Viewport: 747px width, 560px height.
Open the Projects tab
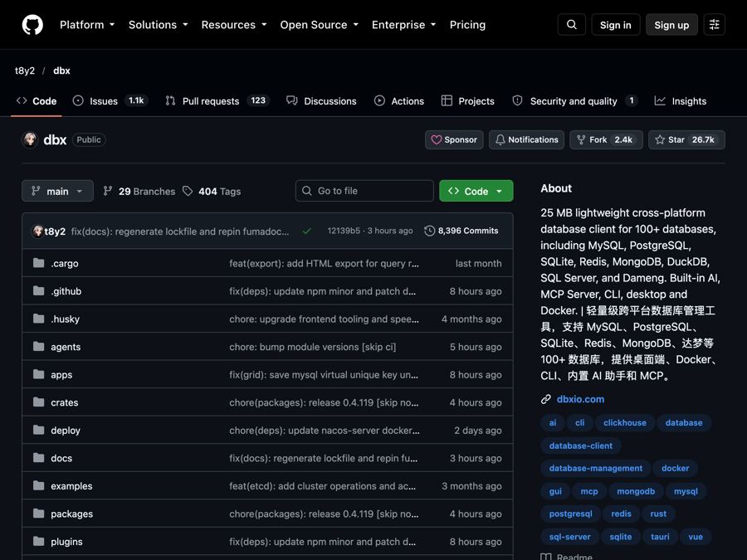point(468,101)
